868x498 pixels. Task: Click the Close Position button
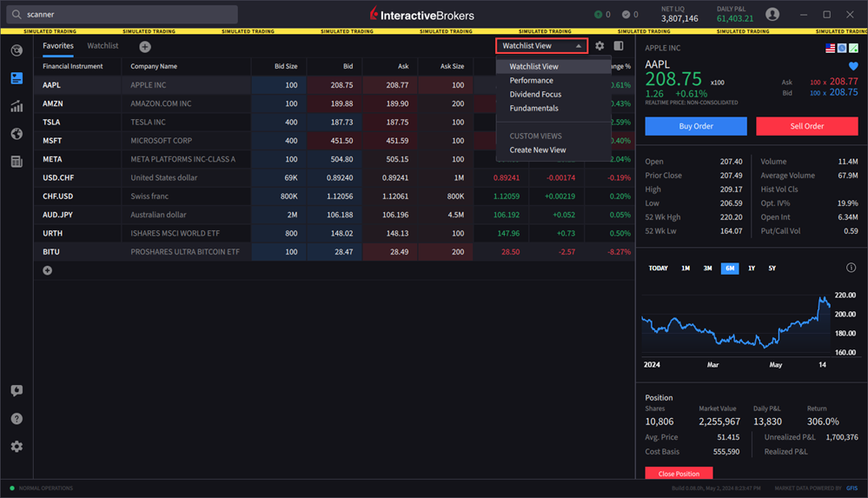coord(679,474)
